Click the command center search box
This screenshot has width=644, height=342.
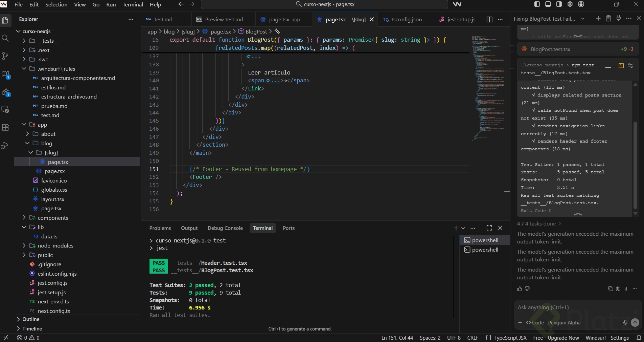pyautogui.click(x=324, y=4)
